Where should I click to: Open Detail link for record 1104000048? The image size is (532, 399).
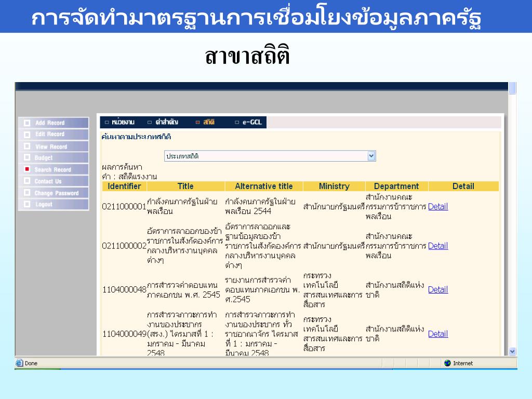pyautogui.click(x=437, y=289)
